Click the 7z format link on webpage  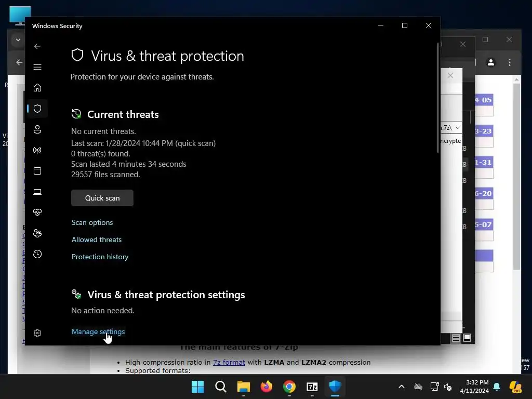click(229, 362)
